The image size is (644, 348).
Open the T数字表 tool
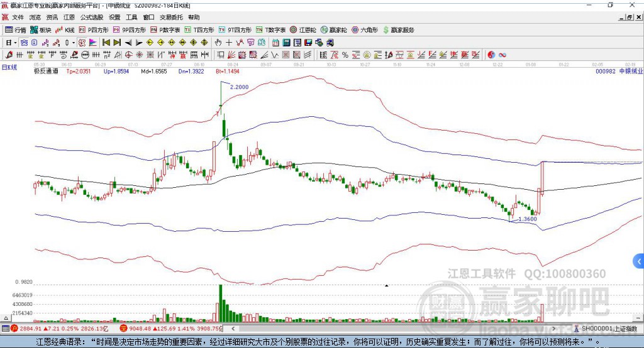[270, 30]
